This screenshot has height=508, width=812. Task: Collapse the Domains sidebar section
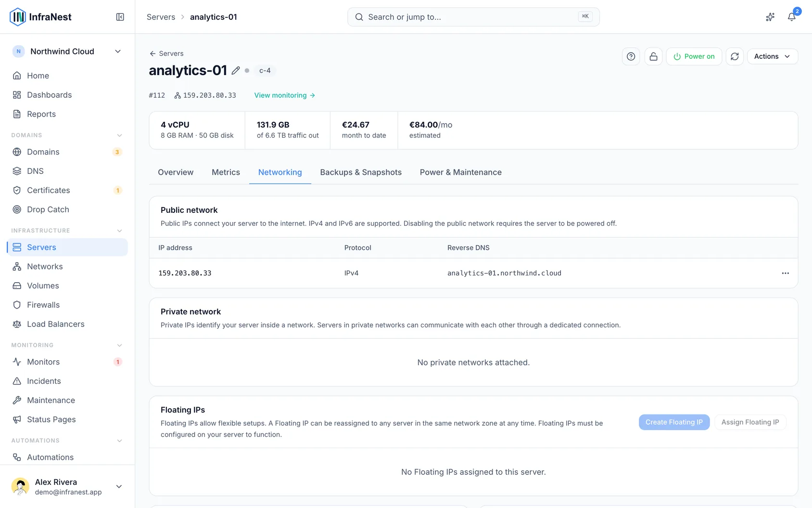(x=119, y=135)
